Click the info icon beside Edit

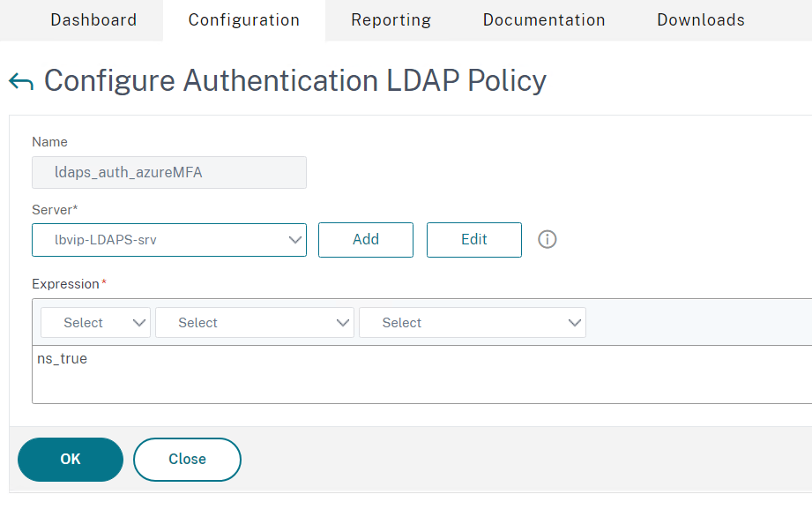[x=547, y=239]
